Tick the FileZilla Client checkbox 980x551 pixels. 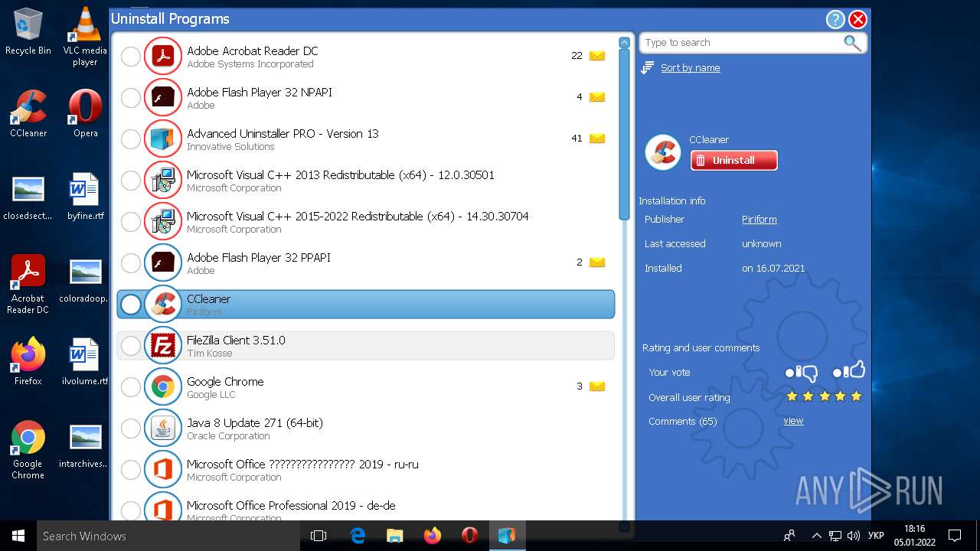(131, 345)
